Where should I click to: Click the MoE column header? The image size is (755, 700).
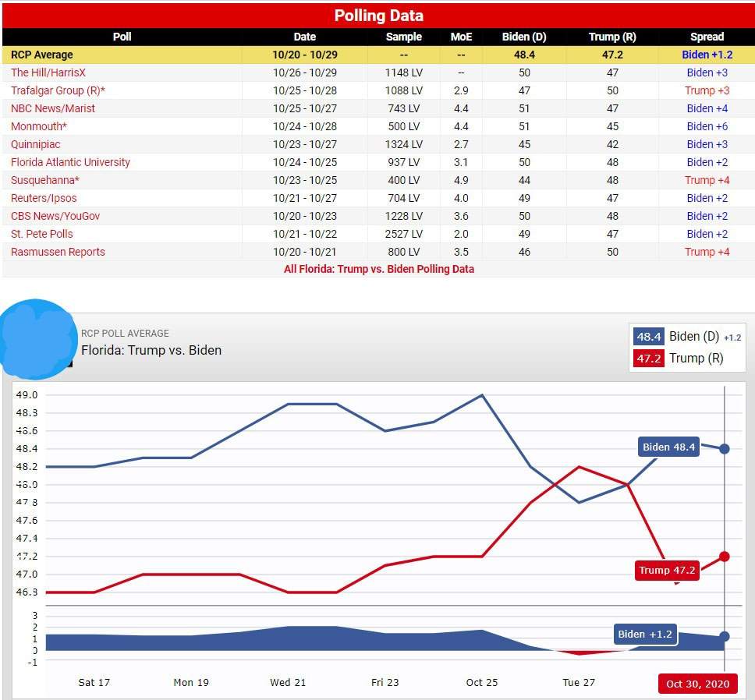461,37
